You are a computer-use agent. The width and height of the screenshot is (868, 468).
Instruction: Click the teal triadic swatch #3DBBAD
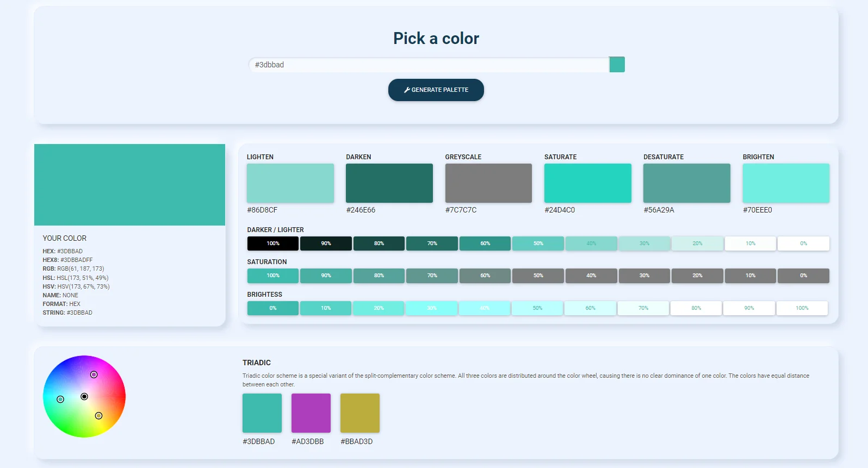click(x=262, y=413)
